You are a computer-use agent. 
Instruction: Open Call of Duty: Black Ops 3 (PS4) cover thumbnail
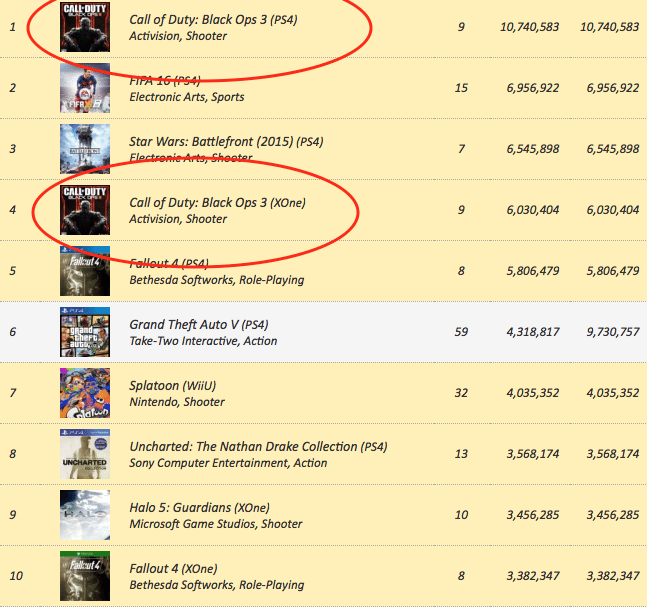(x=85, y=27)
